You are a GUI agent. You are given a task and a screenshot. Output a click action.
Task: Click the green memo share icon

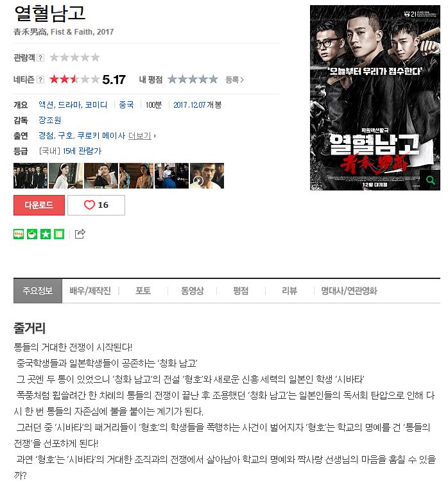[x=59, y=234]
